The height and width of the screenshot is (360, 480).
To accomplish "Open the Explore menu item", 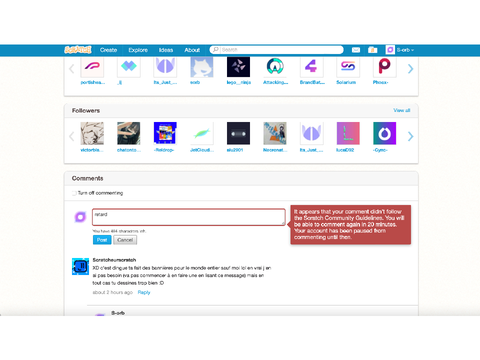I will pyautogui.click(x=138, y=50).
